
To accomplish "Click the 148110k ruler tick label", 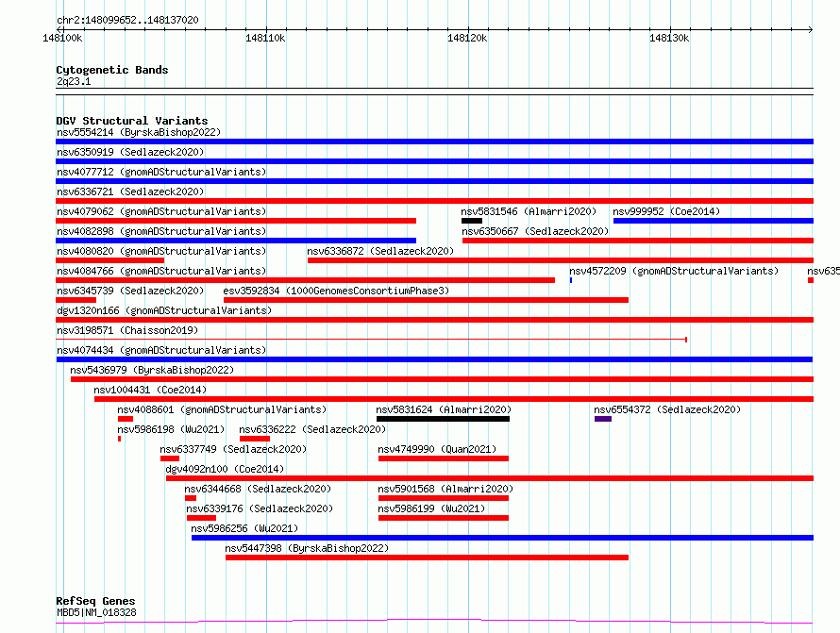I will (x=265, y=38).
